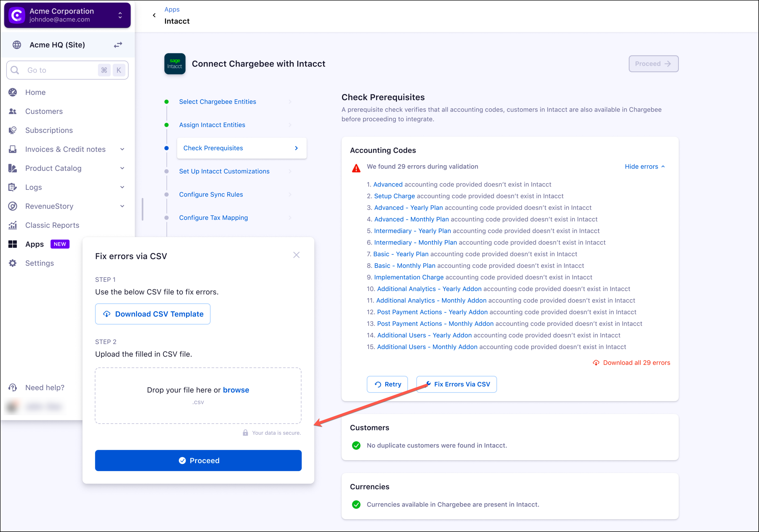The width and height of the screenshot is (759, 532).
Task: Click the Currencies green checkmark icon
Action: (356, 505)
